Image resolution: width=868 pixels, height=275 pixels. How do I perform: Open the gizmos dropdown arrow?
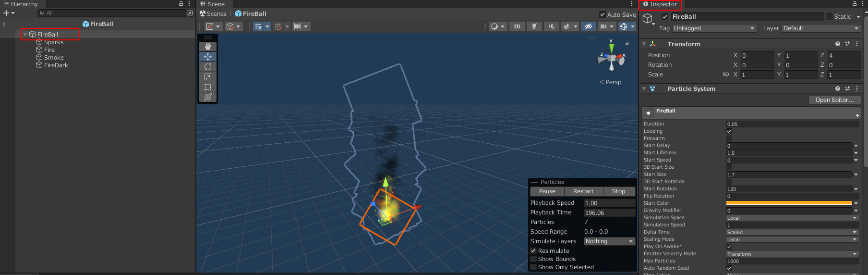point(633,26)
